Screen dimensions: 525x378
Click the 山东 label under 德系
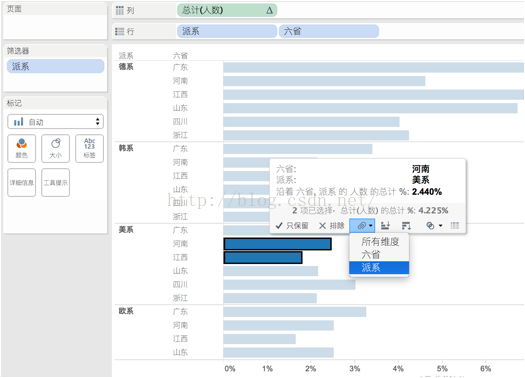(x=180, y=108)
